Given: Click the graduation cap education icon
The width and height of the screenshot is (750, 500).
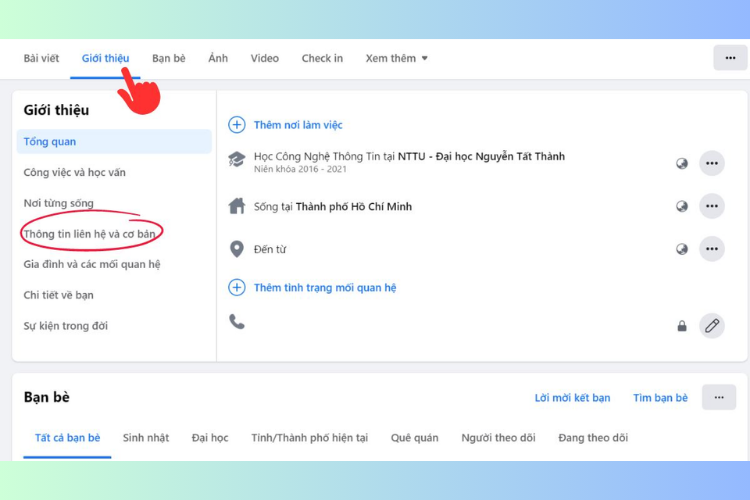Looking at the screenshot, I should pyautogui.click(x=237, y=159).
